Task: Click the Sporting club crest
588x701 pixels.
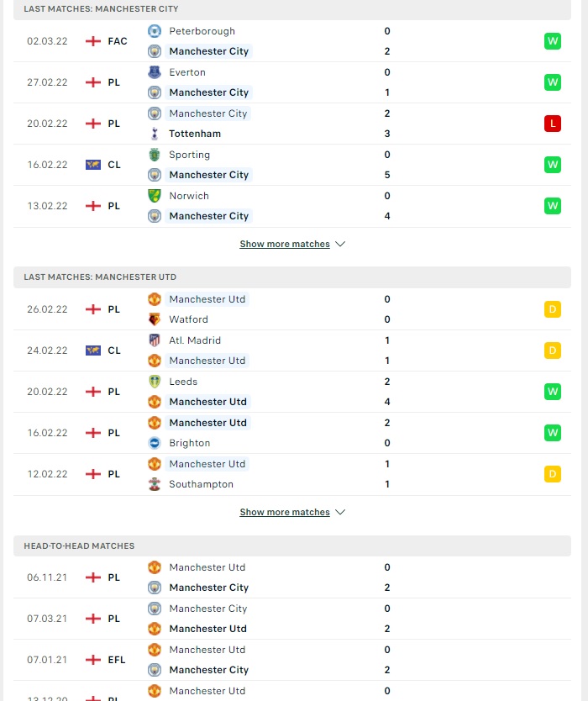Action: pos(155,155)
